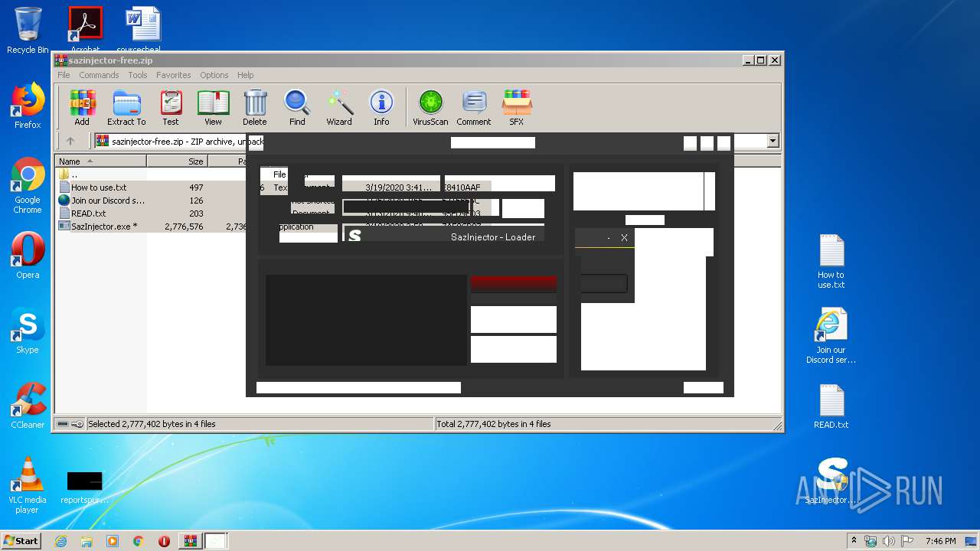Open Internet Explorer from the taskbar
The image size is (980, 551).
tap(60, 541)
